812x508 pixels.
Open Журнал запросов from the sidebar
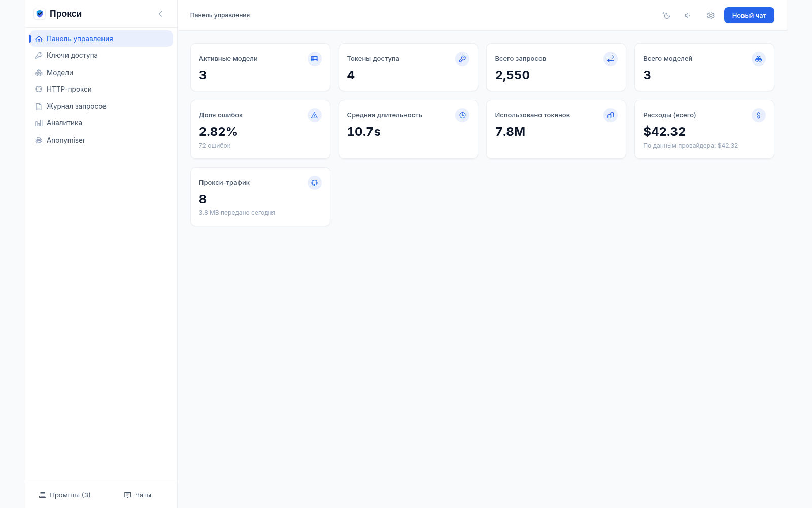(101, 106)
